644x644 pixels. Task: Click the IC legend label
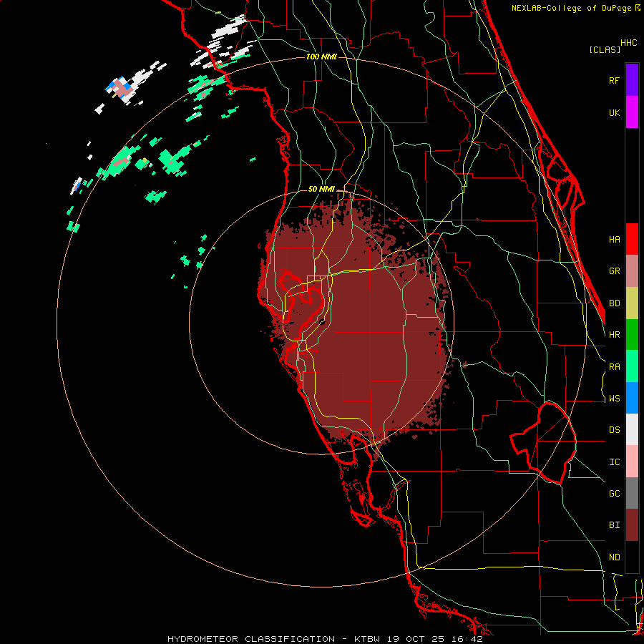coord(614,462)
